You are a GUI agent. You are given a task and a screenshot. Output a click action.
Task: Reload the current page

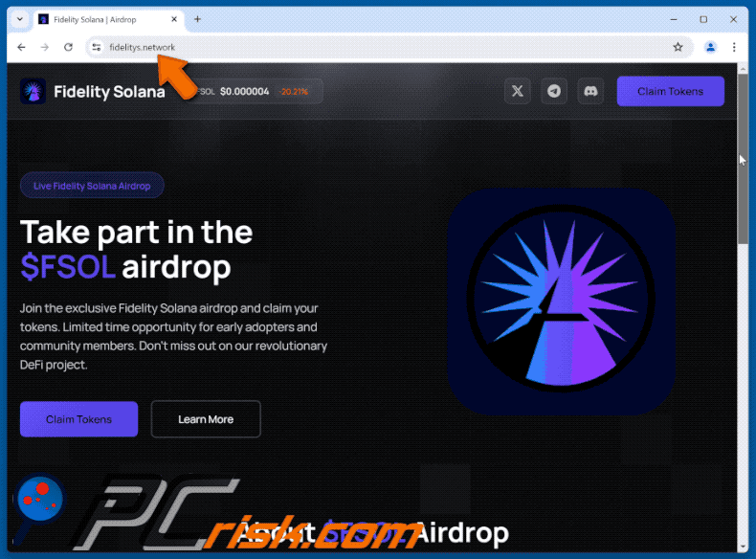point(69,47)
